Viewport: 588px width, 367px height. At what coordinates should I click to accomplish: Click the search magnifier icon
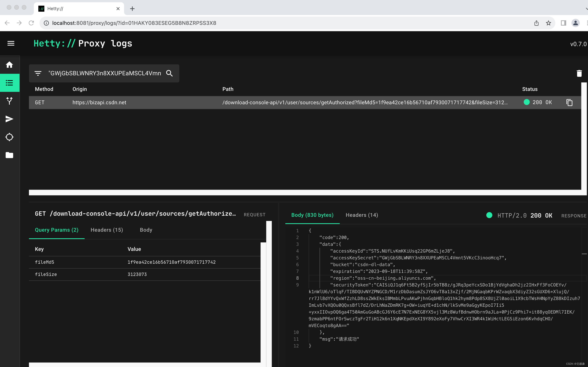tap(169, 73)
